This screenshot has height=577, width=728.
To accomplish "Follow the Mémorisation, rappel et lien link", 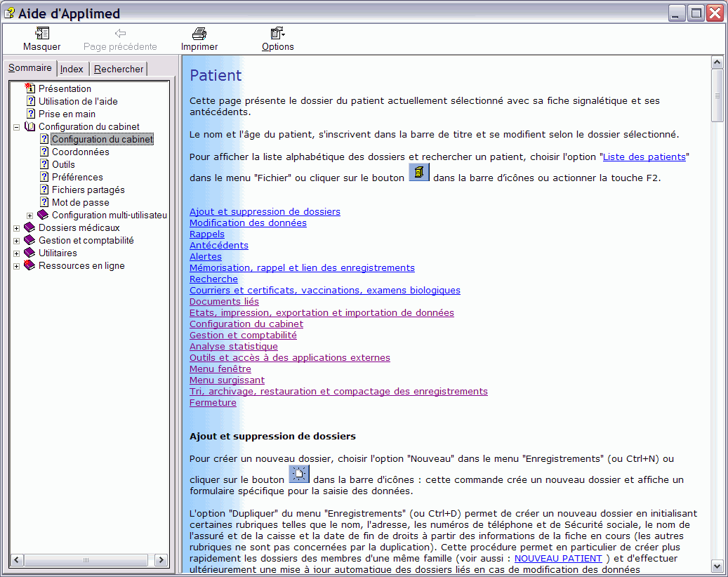I will point(302,268).
